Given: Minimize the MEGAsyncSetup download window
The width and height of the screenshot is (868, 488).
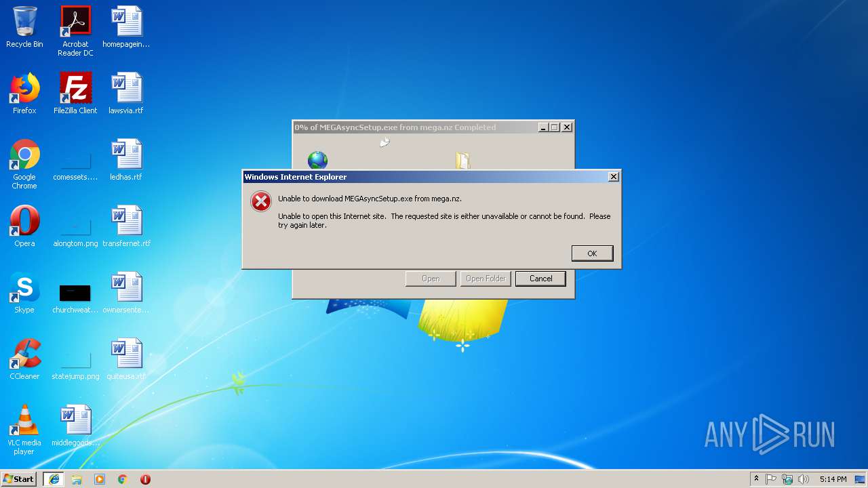Looking at the screenshot, I should click(543, 127).
